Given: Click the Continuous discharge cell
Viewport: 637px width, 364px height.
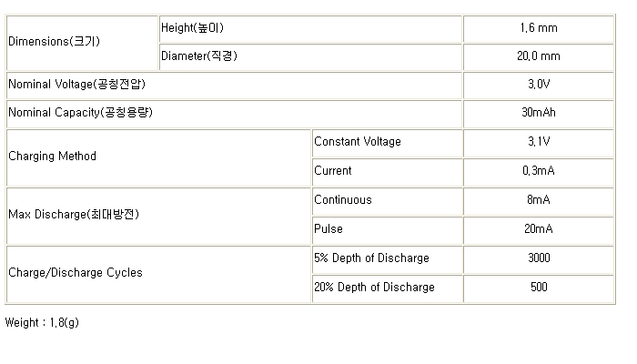Looking at the screenshot, I should pos(343,200).
